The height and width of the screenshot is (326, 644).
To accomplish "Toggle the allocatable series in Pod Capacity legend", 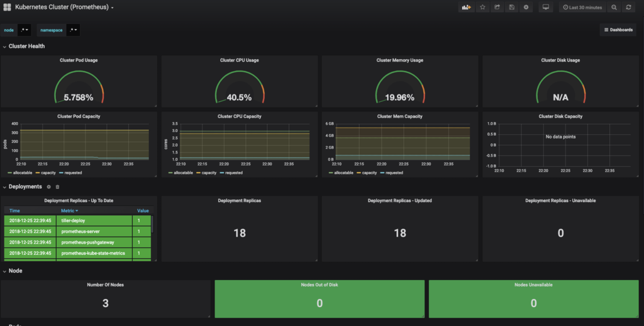I will pyautogui.click(x=18, y=172).
